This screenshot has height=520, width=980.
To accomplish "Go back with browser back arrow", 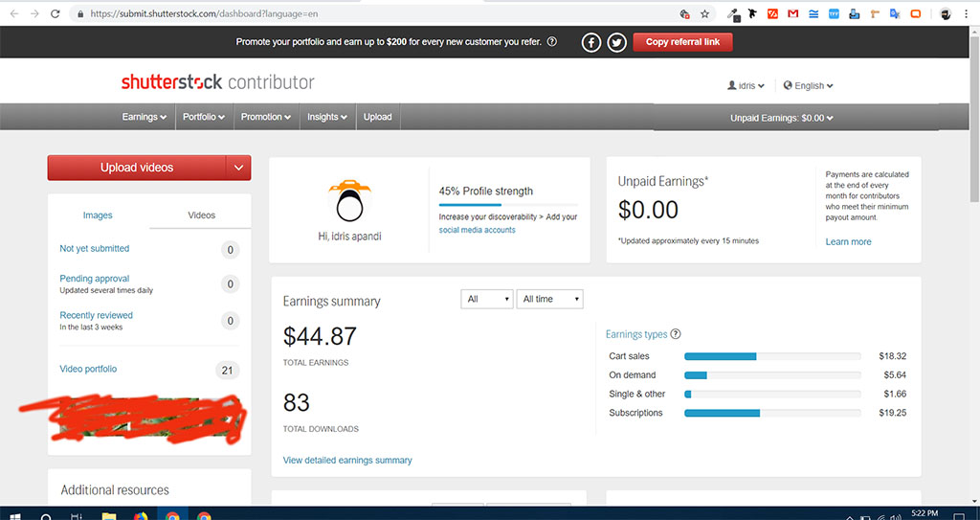I will pos(13,13).
